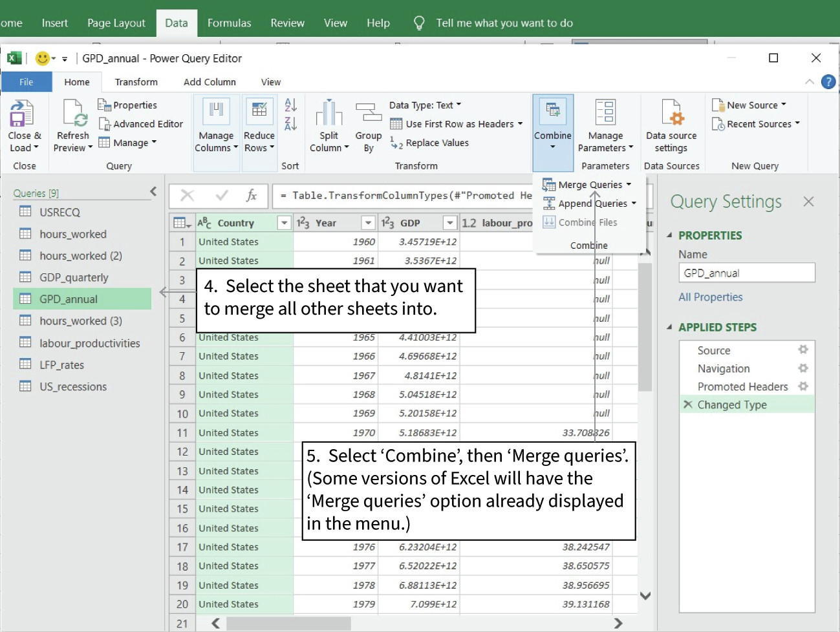
Task: Switch to the Transform tab
Action: coord(136,81)
